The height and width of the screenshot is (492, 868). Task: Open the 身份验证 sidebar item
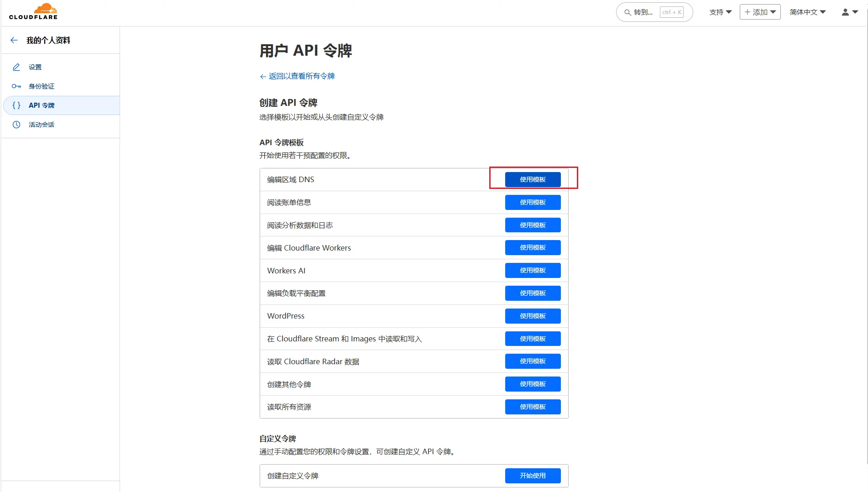61,86
